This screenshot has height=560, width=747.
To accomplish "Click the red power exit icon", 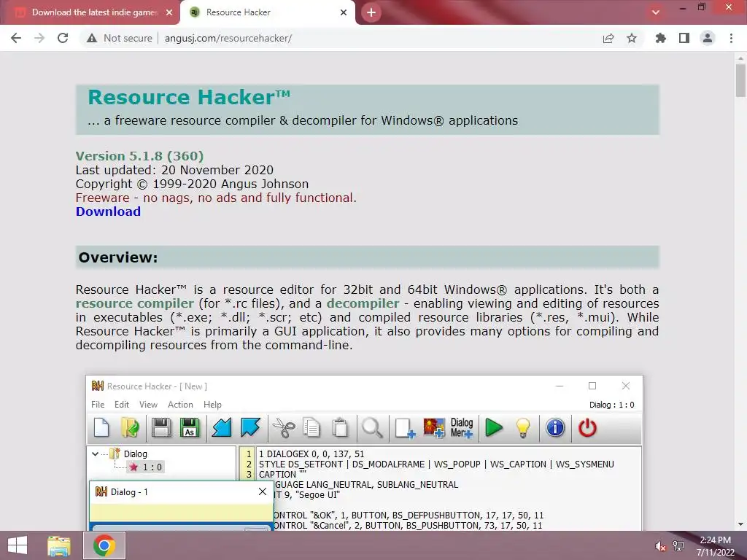I will tap(587, 427).
